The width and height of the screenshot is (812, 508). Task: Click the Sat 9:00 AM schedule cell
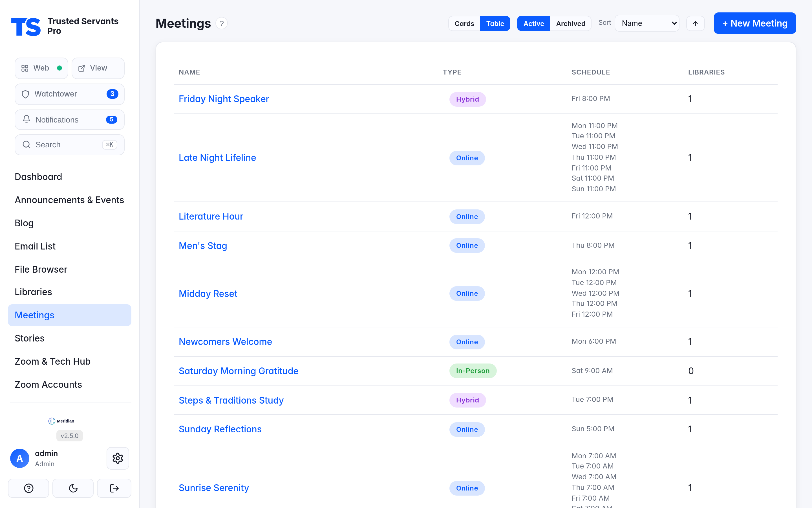coord(592,371)
